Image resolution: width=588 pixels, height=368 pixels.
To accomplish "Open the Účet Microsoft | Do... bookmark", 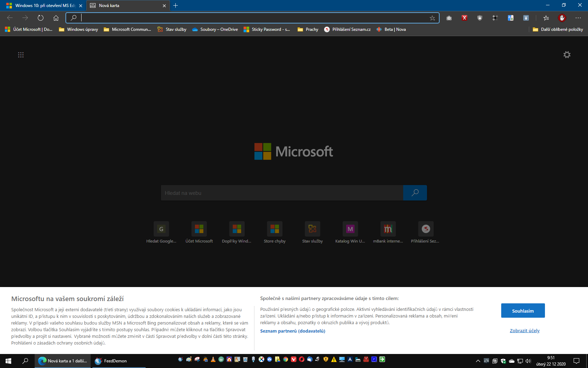I will pyautogui.click(x=29, y=29).
